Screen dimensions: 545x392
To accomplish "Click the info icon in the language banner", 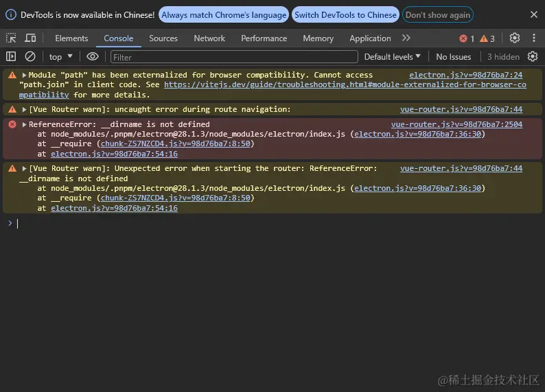I will pyautogui.click(x=11, y=14).
